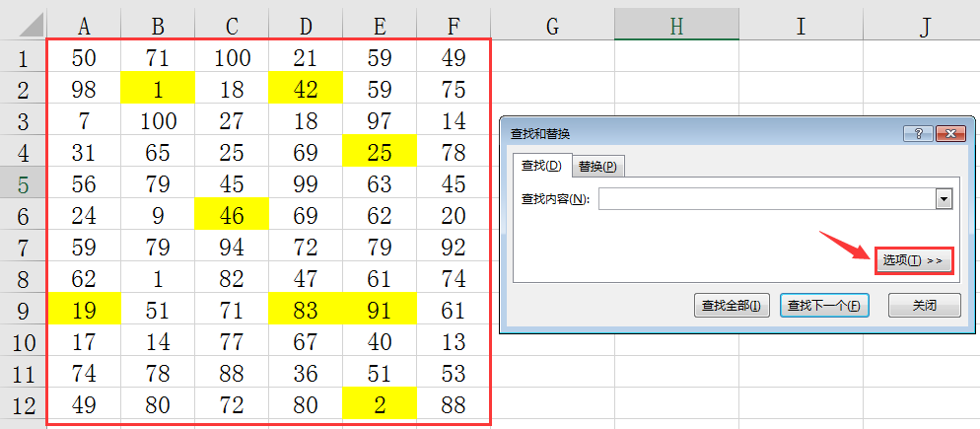Click cell F10 containing 13
This screenshot has height=429, width=980.
coord(454,341)
